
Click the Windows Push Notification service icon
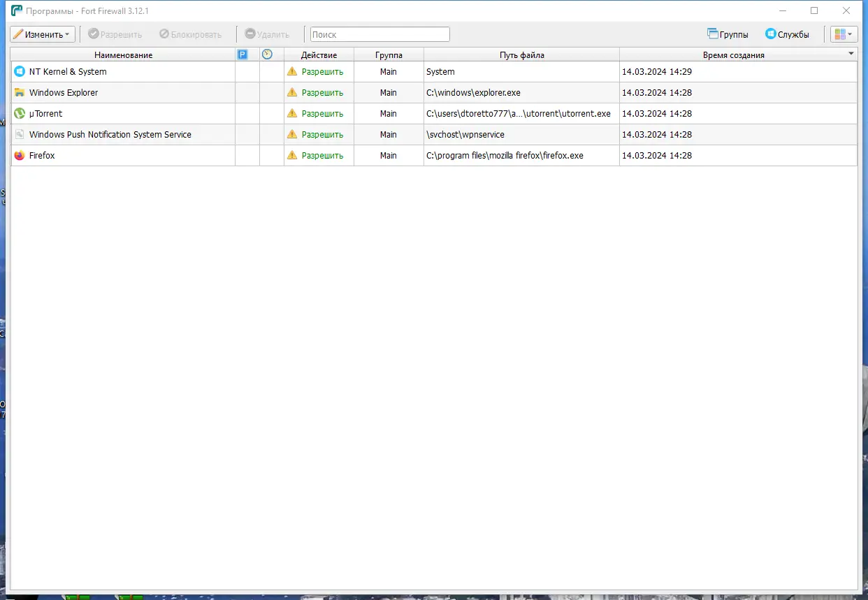pyautogui.click(x=20, y=134)
